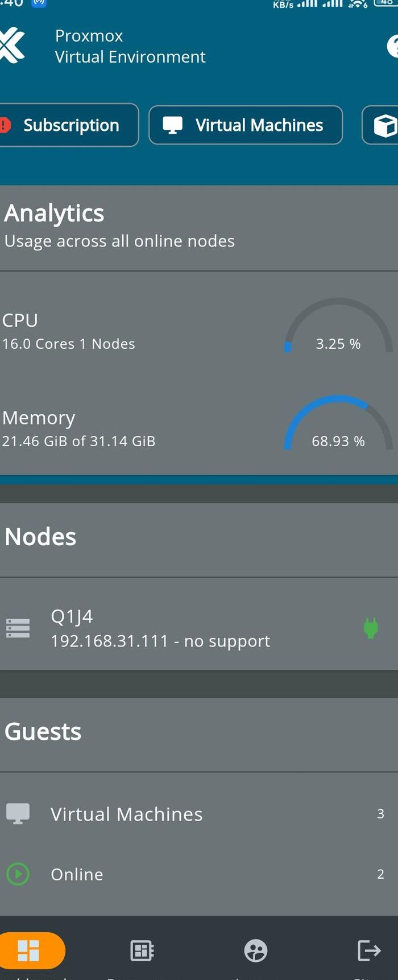Open the Access users tab icon
The height and width of the screenshot is (980, 398).
(x=256, y=950)
